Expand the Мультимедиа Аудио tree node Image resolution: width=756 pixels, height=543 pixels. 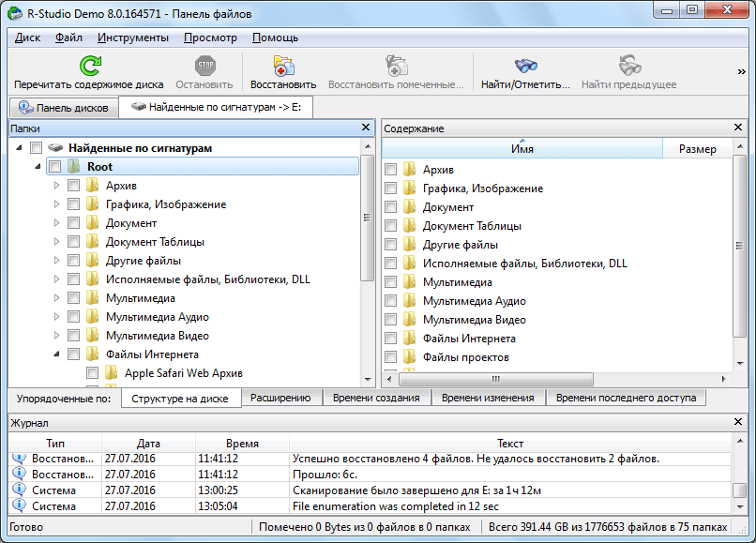(x=56, y=317)
